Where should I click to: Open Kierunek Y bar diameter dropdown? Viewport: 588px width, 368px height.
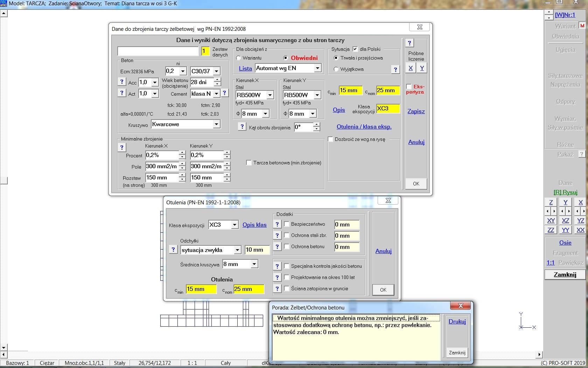(x=313, y=114)
